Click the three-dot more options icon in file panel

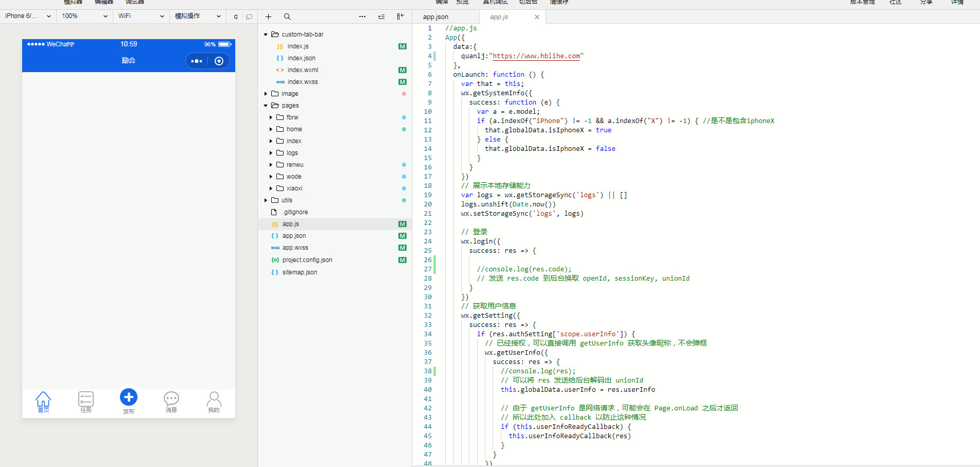[362, 16]
